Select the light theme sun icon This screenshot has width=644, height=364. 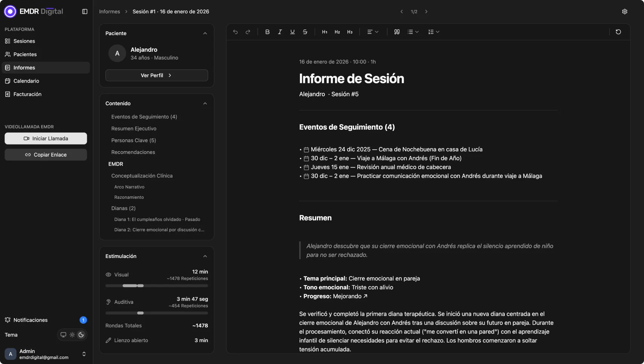72,335
